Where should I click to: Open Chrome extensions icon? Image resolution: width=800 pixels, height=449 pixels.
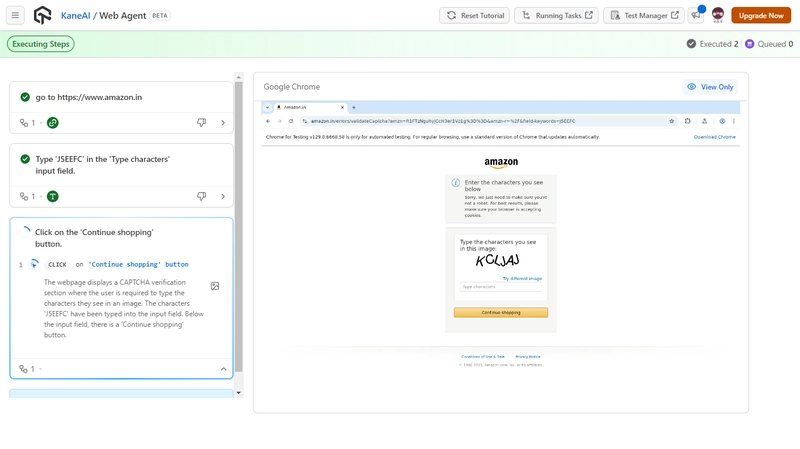click(x=687, y=121)
